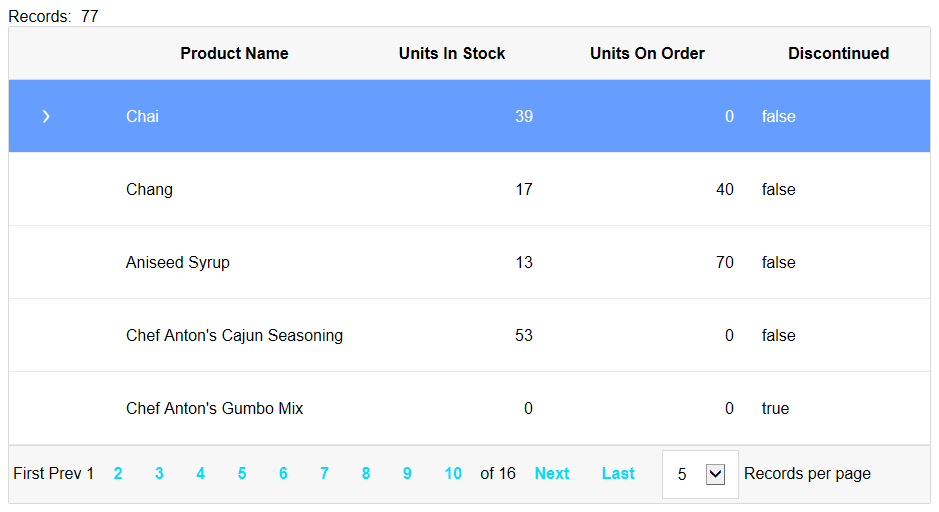Image resolution: width=939 pixels, height=512 pixels.
Task: Go to the Last page
Action: (x=618, y=474)
